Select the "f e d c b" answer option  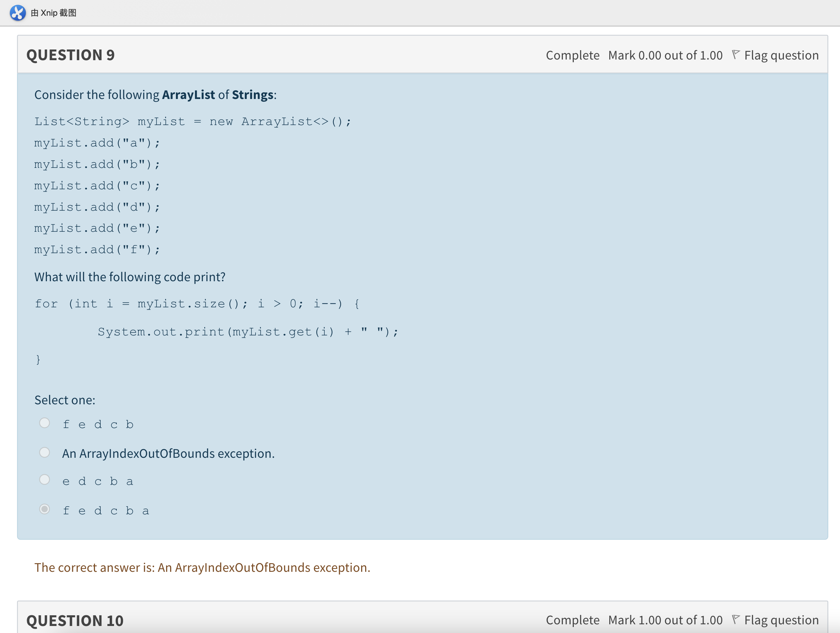tap(45, 423)
